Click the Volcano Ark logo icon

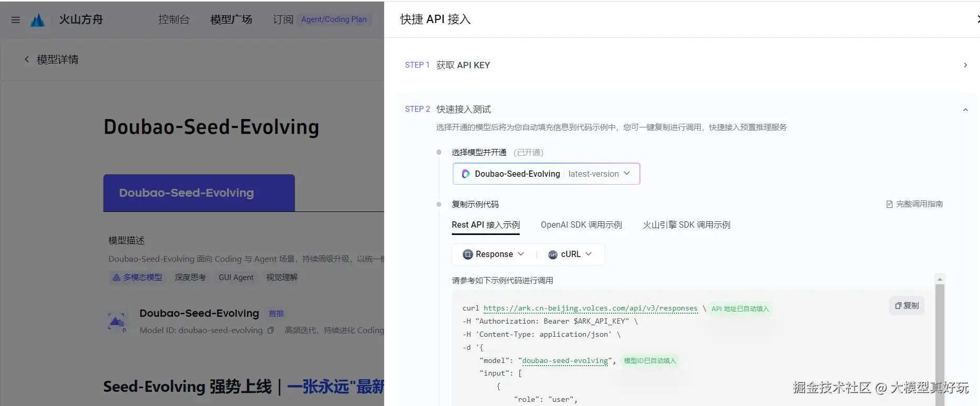[x=38, y=20]
